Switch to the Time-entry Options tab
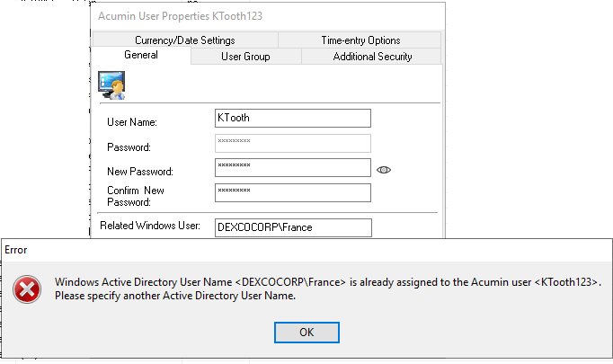 360,40
